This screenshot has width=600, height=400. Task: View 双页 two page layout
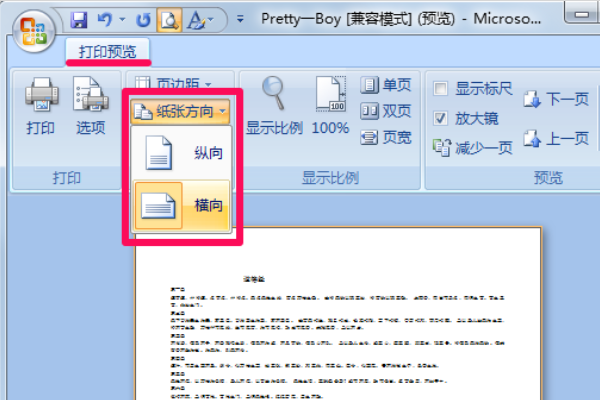386,111
